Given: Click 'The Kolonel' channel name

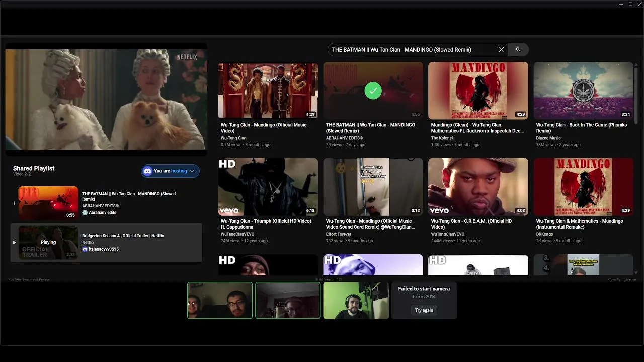Looking at the screenshot, I should click(442, 138).
